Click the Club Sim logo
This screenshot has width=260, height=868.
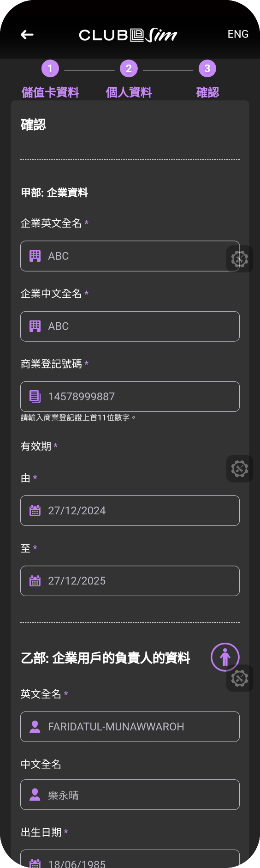(x=128, y=35)
